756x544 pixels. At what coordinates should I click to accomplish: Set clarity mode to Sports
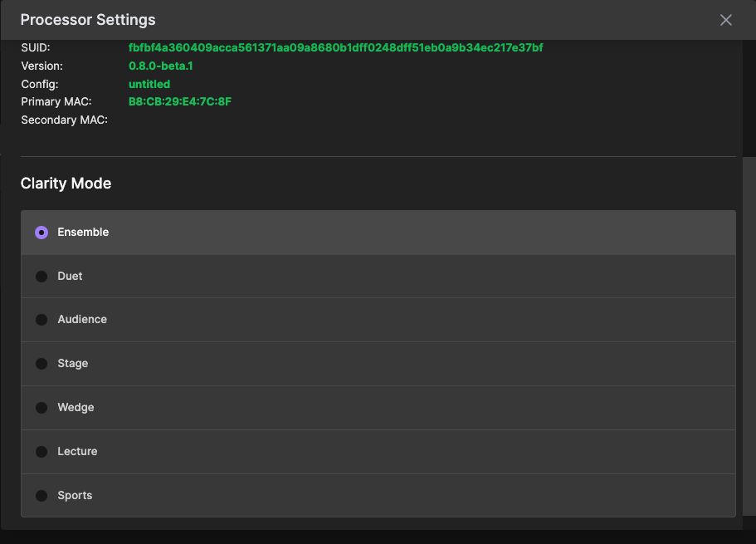pyautogui.click(x=41, y=496)
